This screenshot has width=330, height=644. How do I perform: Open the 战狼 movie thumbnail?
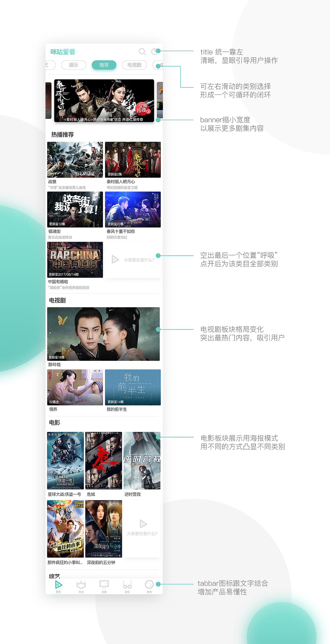75,160
